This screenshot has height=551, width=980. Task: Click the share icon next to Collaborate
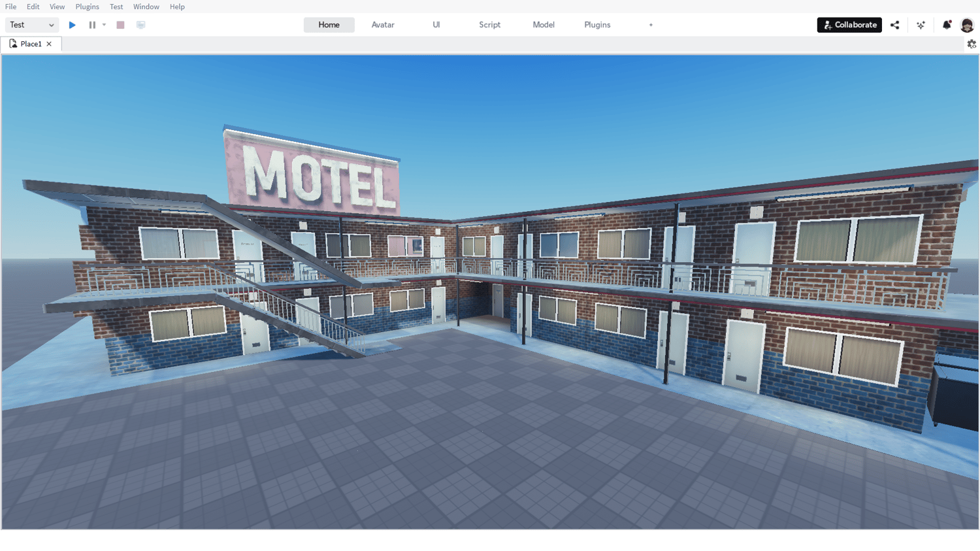(x=895, y=24)
